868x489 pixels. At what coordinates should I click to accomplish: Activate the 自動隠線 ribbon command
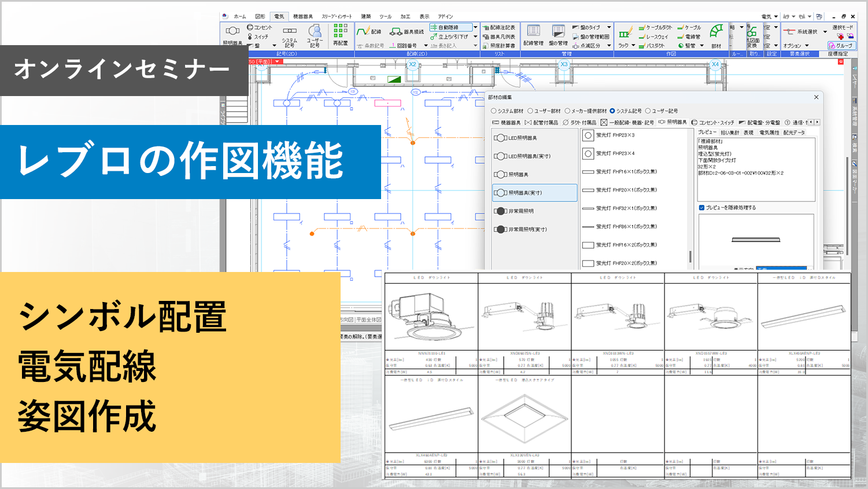(450, 27)
